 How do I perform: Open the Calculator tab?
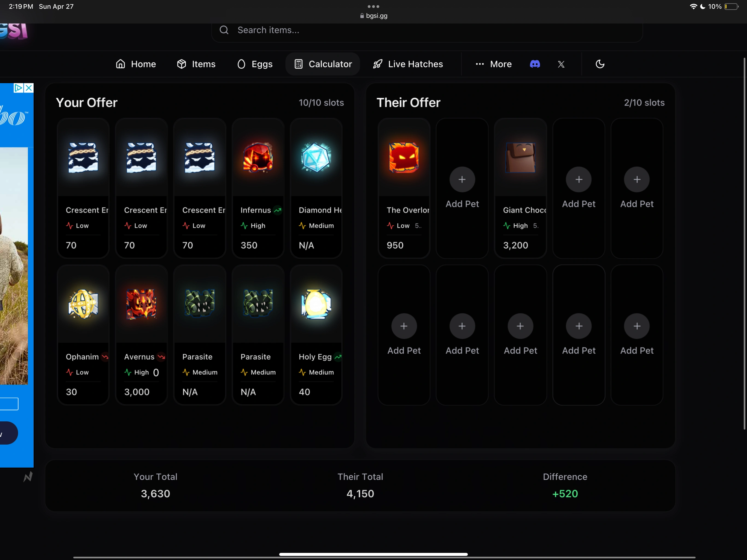323,64
